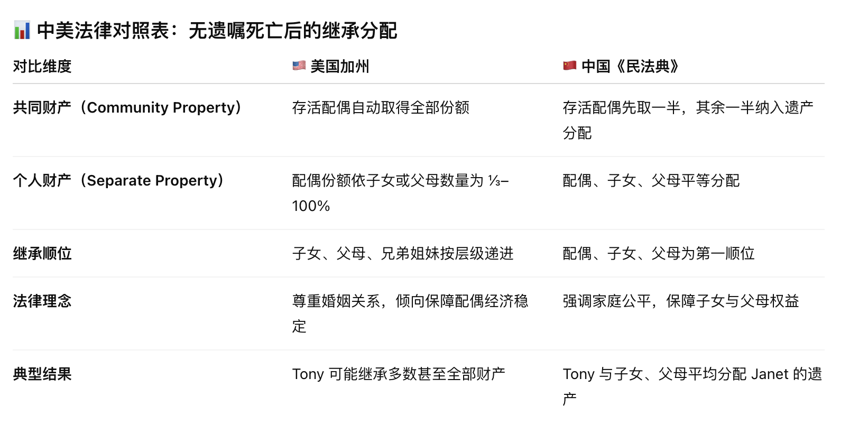The image size is (868, 443).
Task: Select the 美国加州 column header text
Action: click(x=340, y=67)
